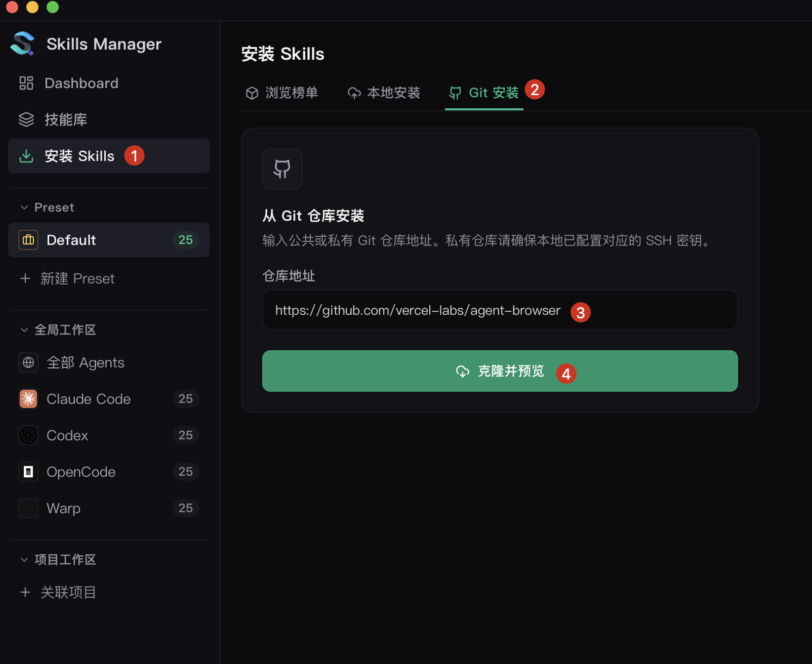
Task: Select the Git 安装 tab
Action: [x=484, y=93]
